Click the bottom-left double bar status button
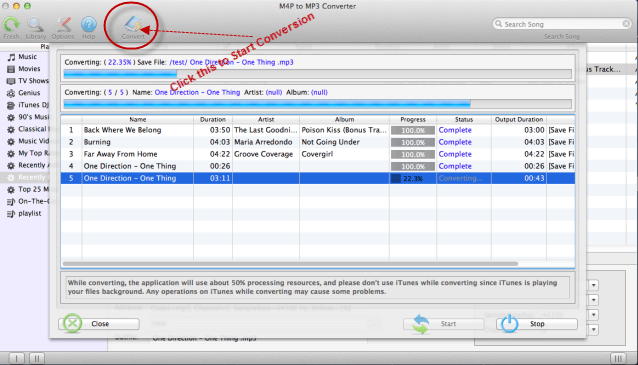This screenshot has height=365, width=638. (37, 358)
